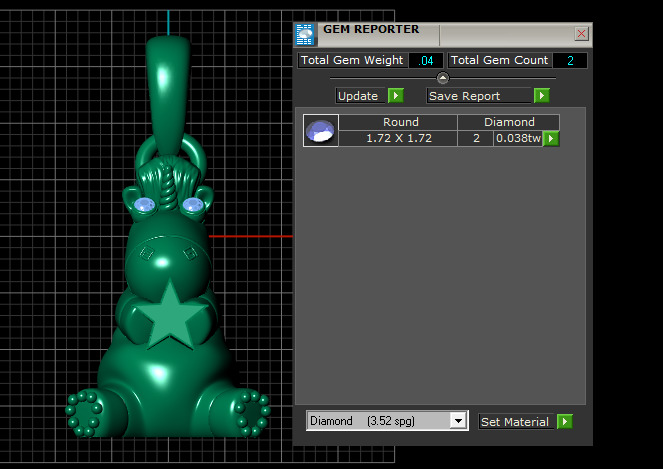Select the star on the model's chest
This screenshot has height=469, width=663.
pos(170,315)
